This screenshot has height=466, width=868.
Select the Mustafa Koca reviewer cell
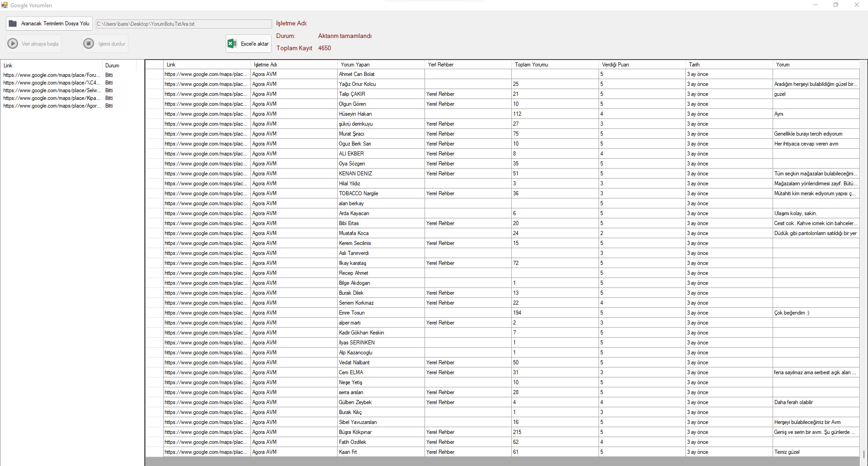(x=381, y=233)
